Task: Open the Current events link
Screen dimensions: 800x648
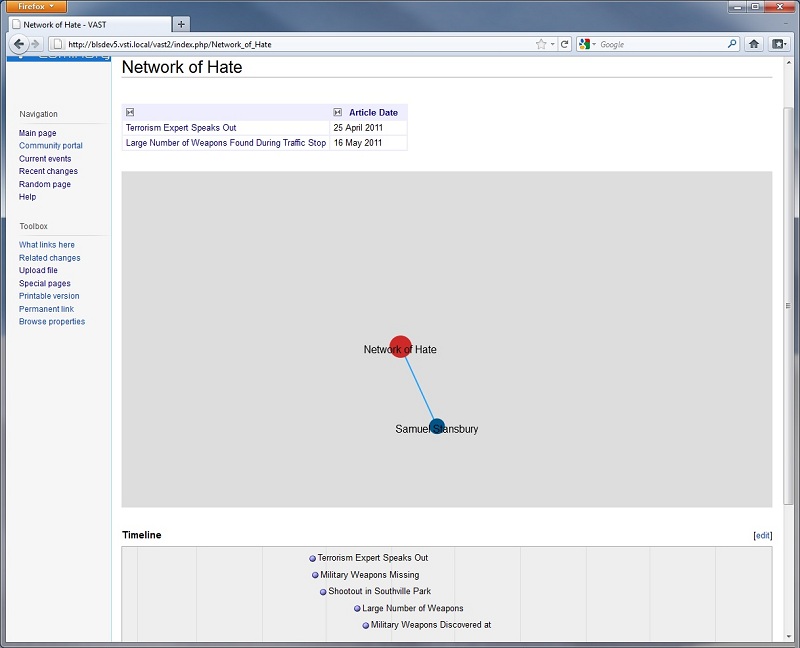Action: 45,159
